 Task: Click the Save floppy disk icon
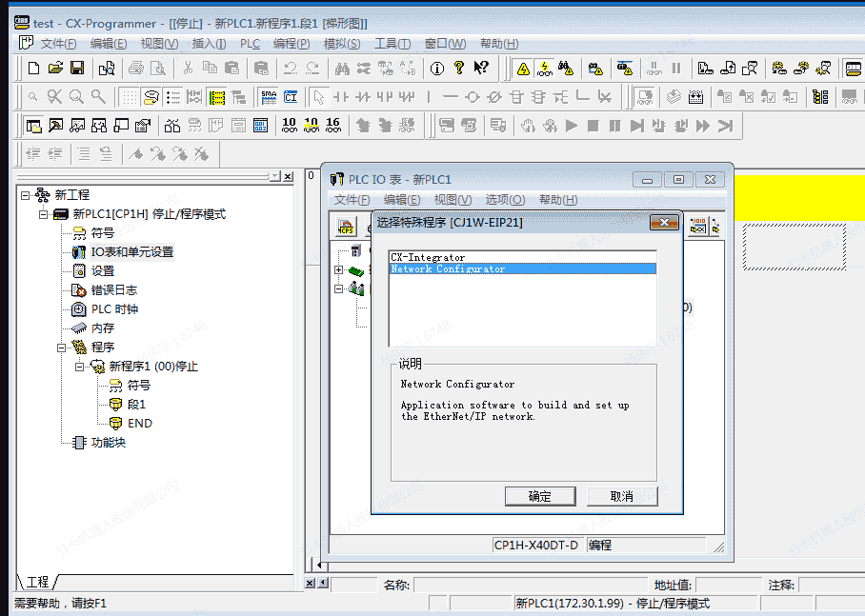[77, 68]
